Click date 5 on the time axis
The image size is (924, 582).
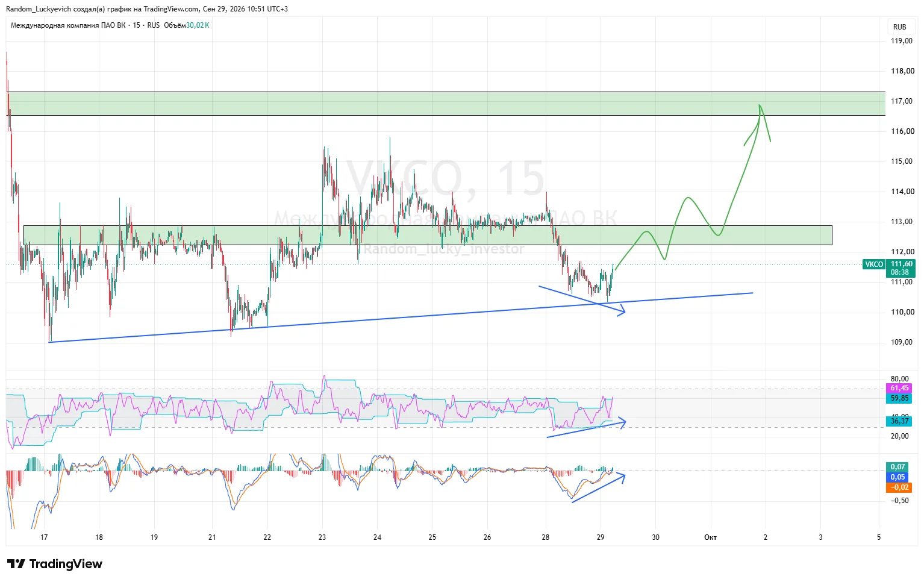pyautogui.click(x=879, y=537)
